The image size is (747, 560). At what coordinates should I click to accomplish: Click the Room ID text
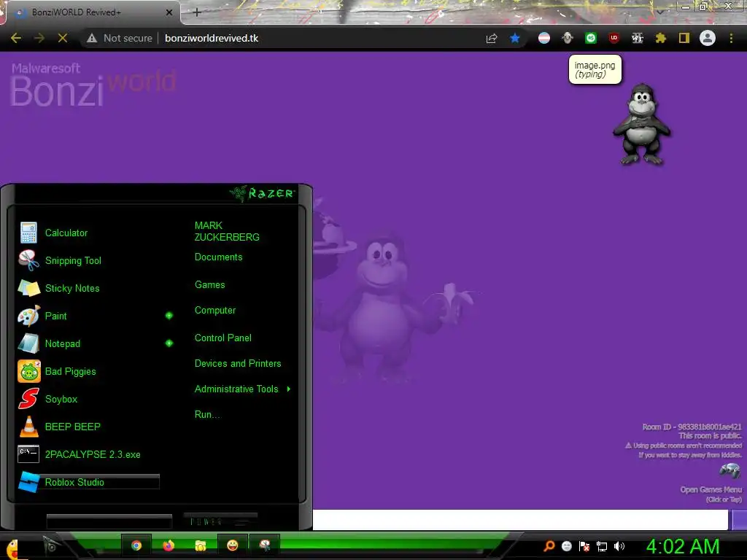pyautogui.click(x=692, y=427)
